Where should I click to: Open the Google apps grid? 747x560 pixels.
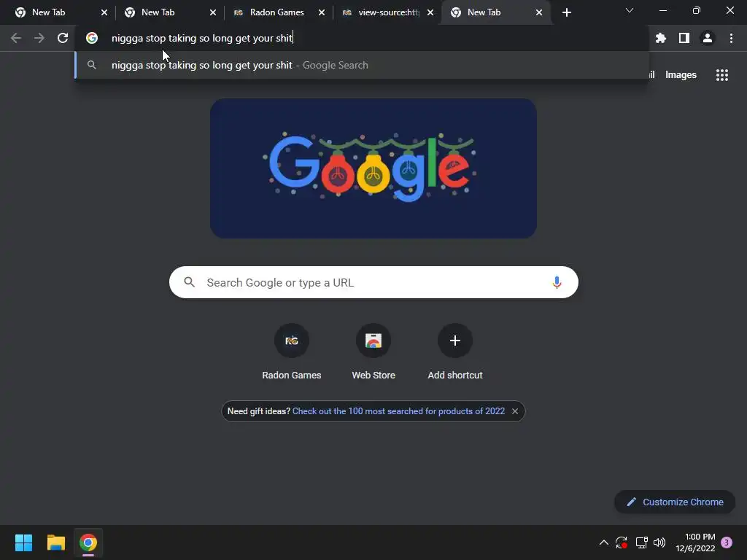click(x=721, y=75)
